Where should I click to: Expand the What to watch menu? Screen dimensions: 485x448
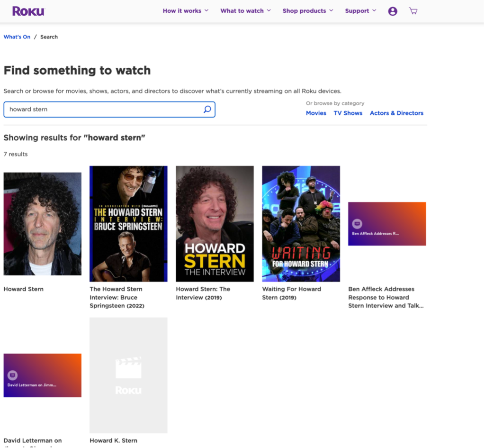[x=246, y=11]
